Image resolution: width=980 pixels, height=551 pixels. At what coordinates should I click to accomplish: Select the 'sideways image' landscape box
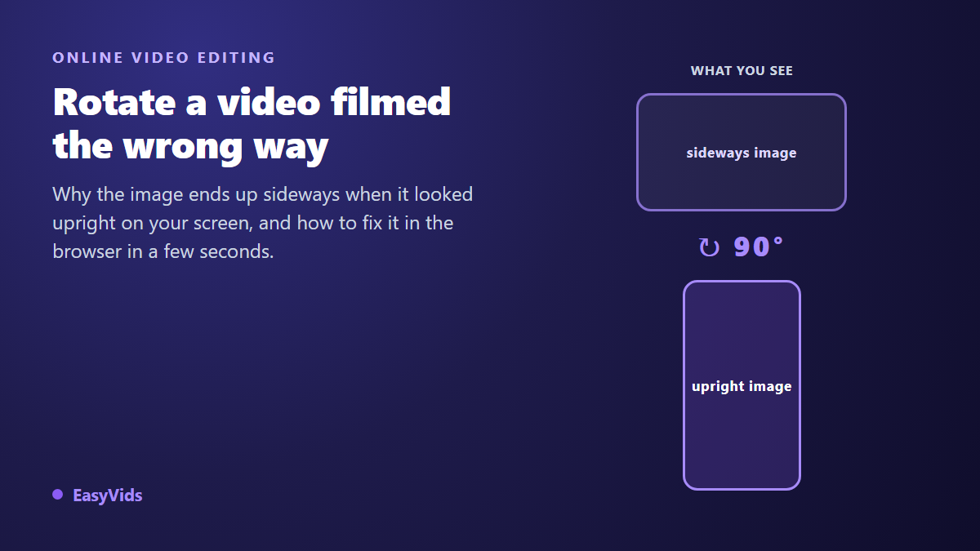point(742,153)
